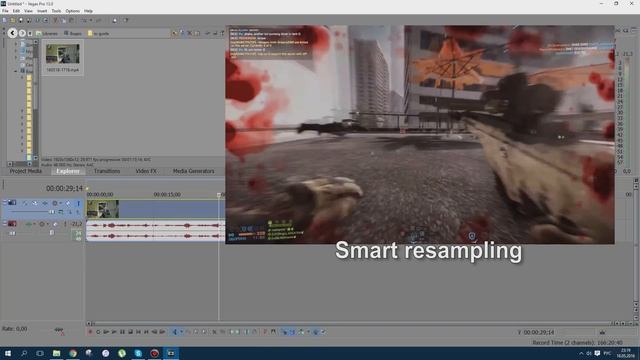Select the Explorer tab

pos(68,171)
